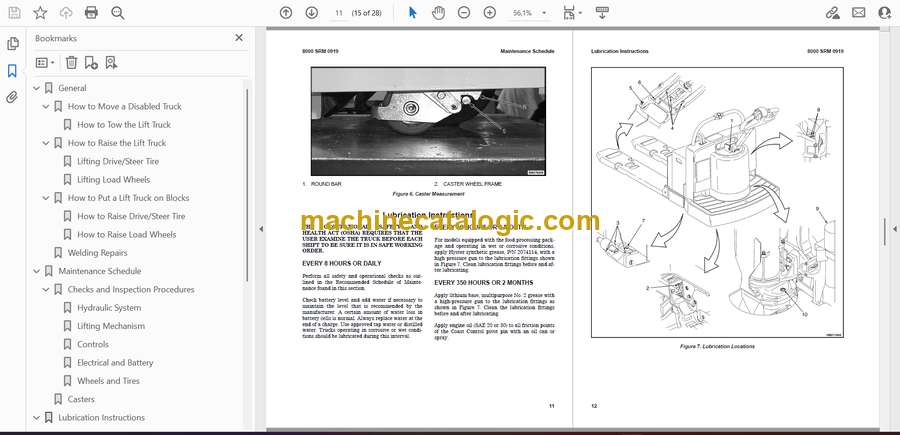
Task: Jump to Welding Repairs bookmark
Action: click(98, 253)
